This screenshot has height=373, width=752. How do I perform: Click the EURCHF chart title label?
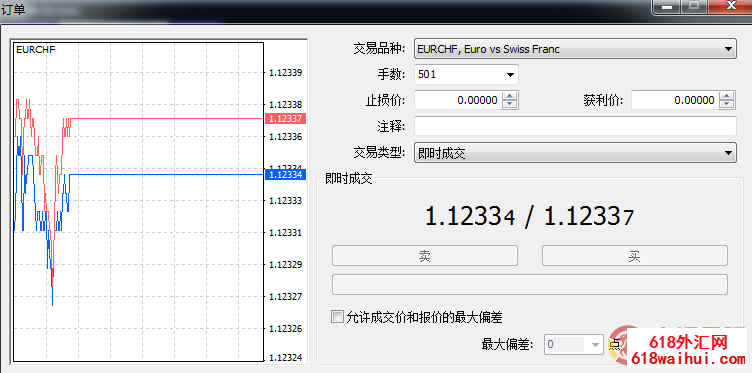(x=35, y=49)
